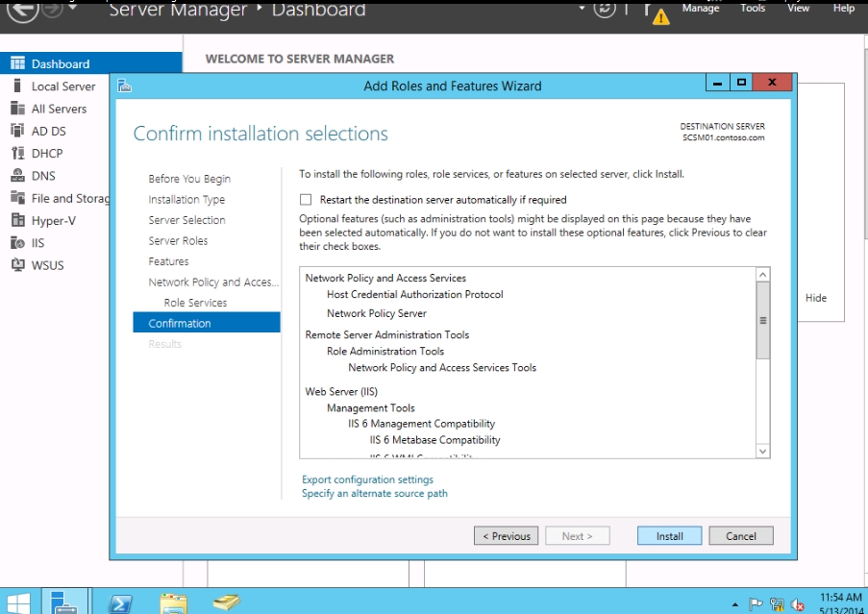Click the AD DS role icon
This screenshot has height=614, width=868.
[x=17, y=131]
